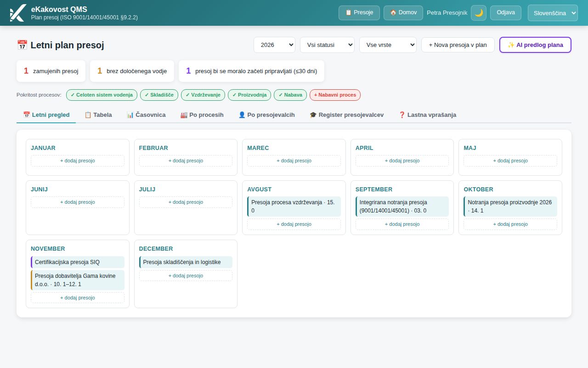Open Presoja dobavitelja Gama kovine entry

pos(78,280)
